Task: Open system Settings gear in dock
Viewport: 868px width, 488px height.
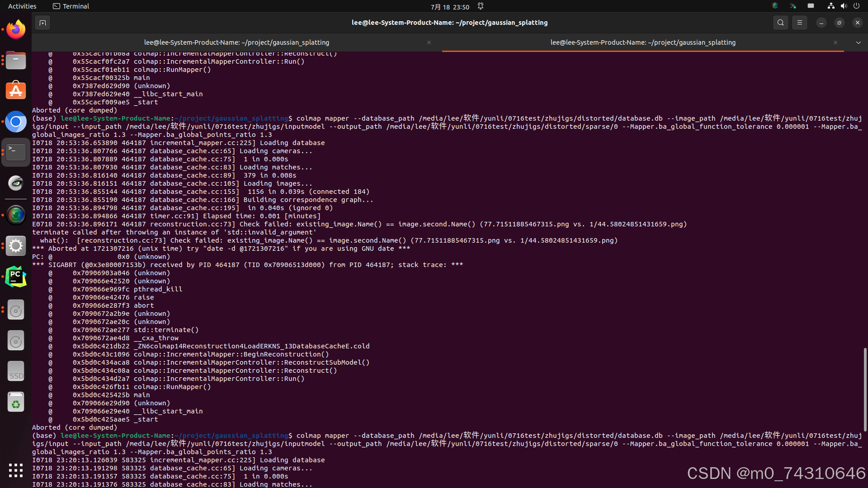Action: click(16, 246)
